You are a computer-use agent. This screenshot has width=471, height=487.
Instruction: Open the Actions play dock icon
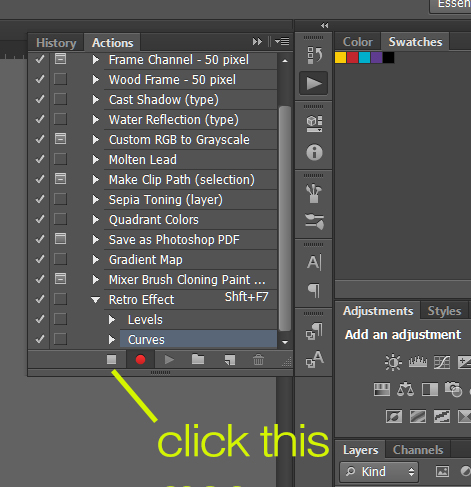(314, 83)
